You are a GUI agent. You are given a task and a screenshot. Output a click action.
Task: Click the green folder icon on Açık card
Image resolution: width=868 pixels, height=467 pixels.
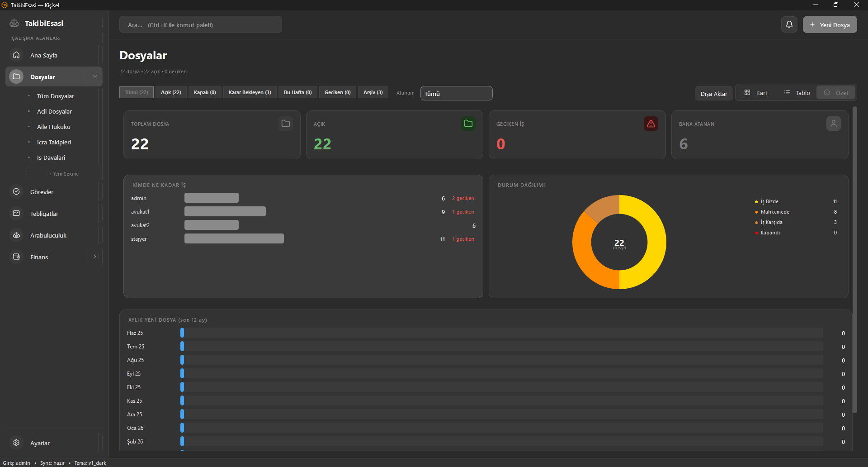coord(468,124)
